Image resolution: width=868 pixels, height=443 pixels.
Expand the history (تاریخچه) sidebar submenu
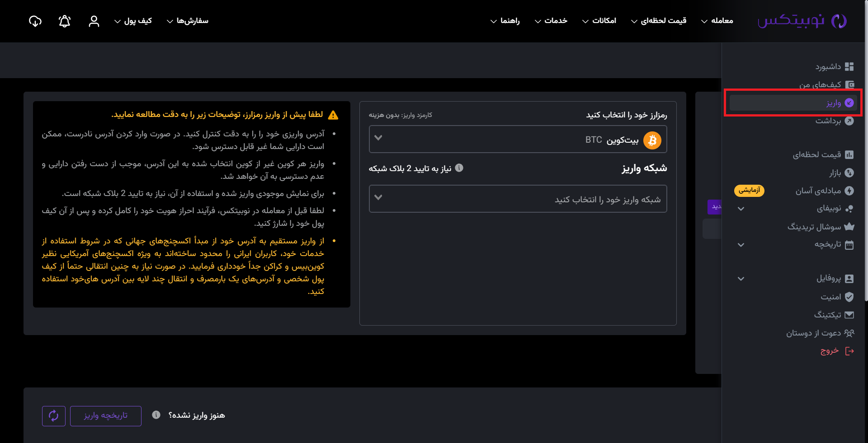(x=741, y=245)
